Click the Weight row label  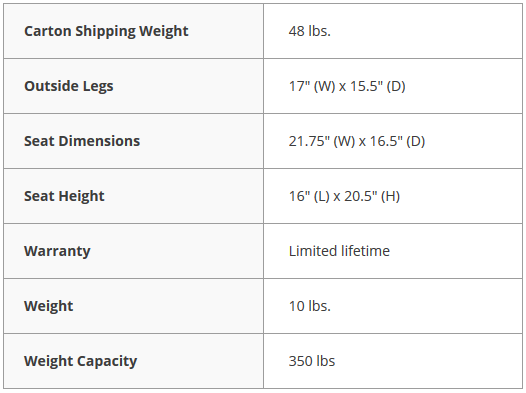point(48,306)
